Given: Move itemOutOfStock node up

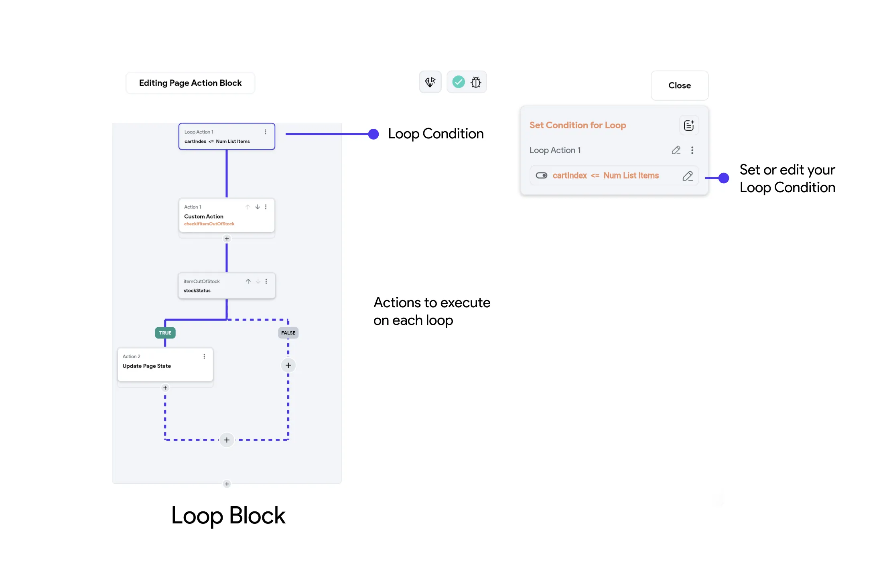Looking at the screenshot, I should [248, 282].
